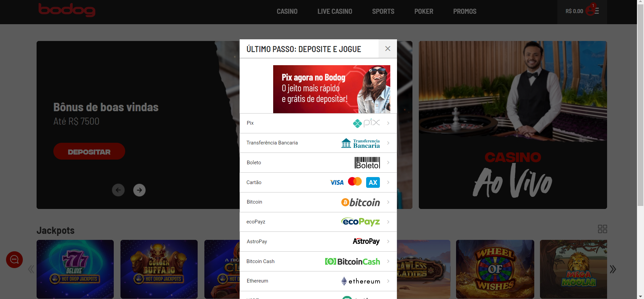Screen dimensions: 644x299
Task: Open the live chat support bubble
Action: pyautogui.click(x=14, y=260)
